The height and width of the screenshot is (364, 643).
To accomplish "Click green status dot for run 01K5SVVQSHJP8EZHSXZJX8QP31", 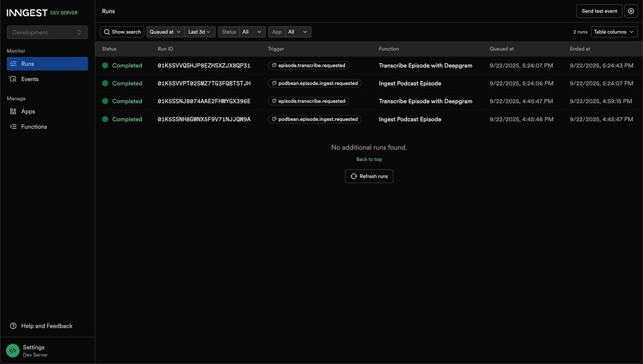I will (105, 65).
